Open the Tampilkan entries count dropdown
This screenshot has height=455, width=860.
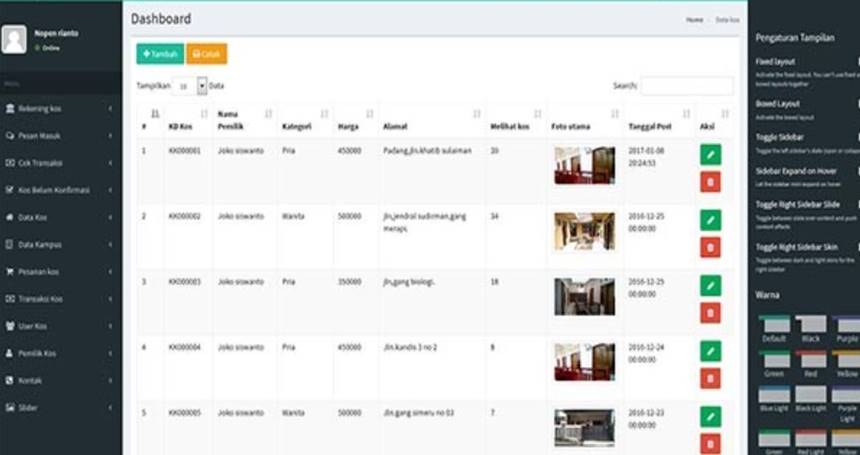click(189, 86)
